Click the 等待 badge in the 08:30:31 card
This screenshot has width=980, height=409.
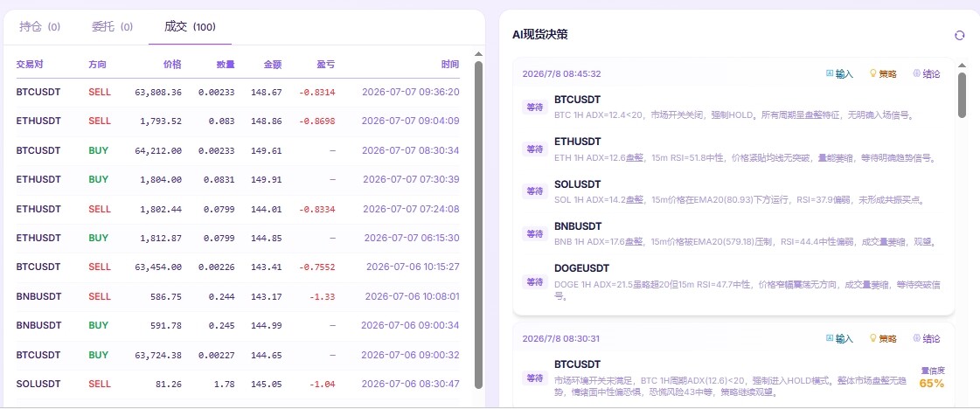[534, 378]
